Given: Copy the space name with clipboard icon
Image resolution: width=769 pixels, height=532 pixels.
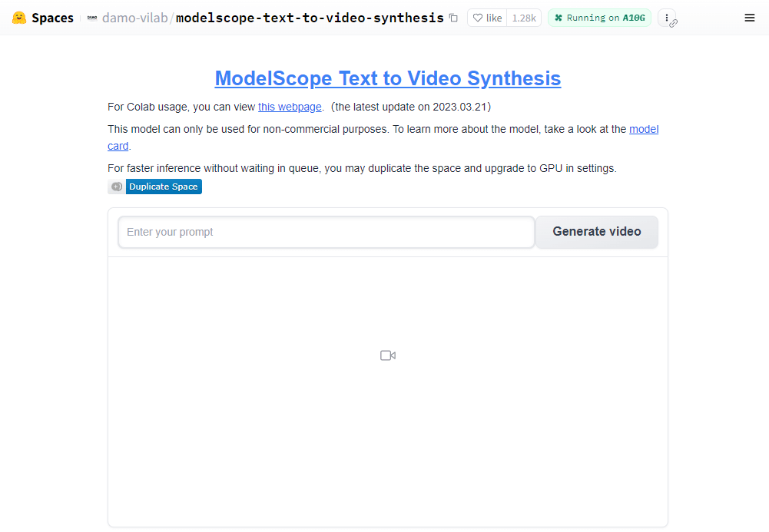Looking at the screenshot, I should pos(453,18).
